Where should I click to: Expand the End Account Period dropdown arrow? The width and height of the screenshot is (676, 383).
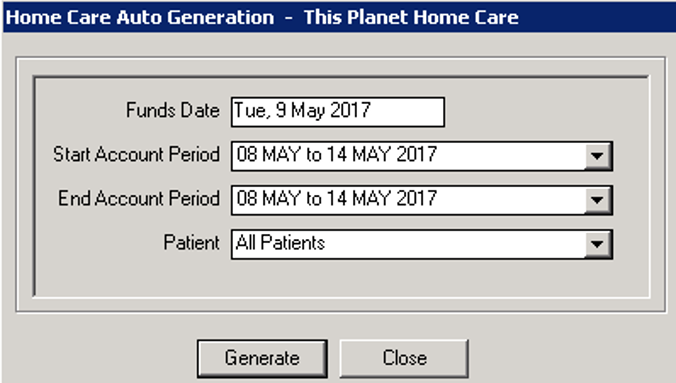click(x=598, y=200)
